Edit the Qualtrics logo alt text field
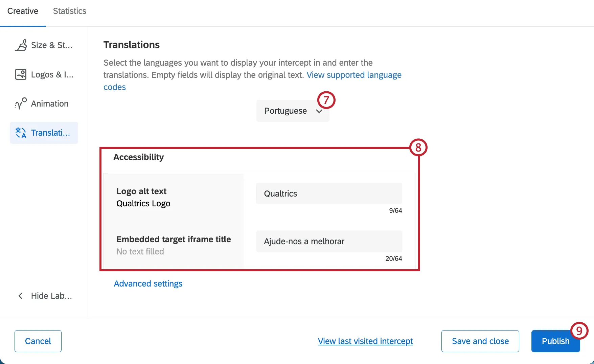This screenshot has width=594, height=364. 328,193
